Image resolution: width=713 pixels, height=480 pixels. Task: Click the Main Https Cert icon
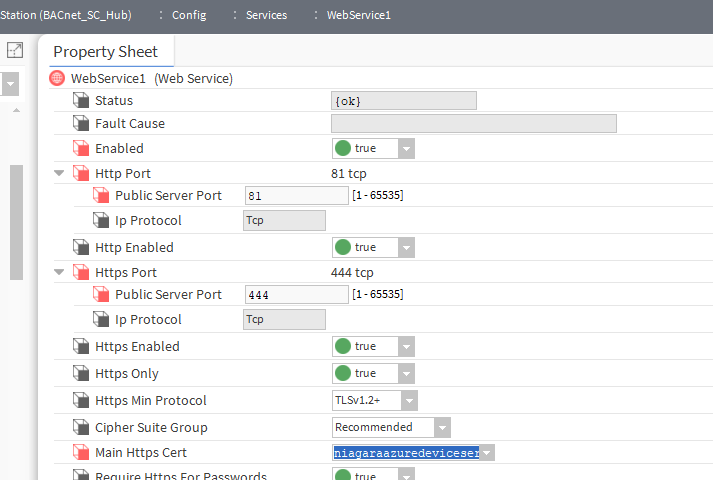click(x=81, y=452)
